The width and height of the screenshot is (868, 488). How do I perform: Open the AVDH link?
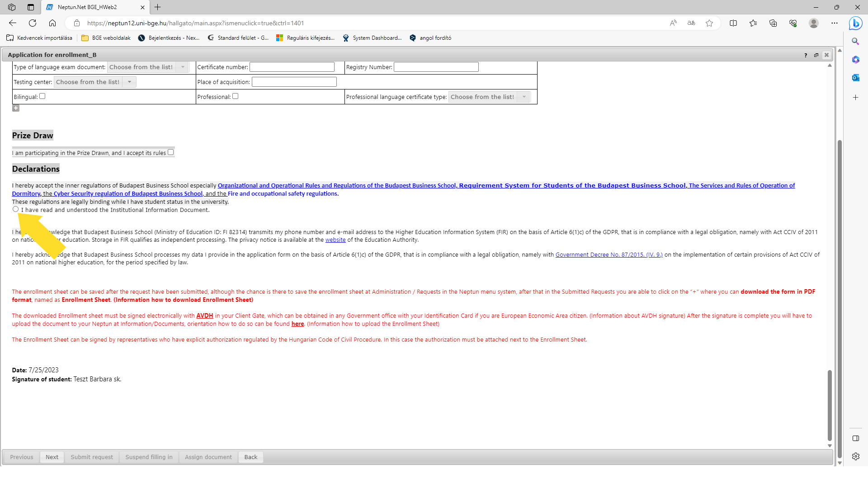click(x=205, y=316)
